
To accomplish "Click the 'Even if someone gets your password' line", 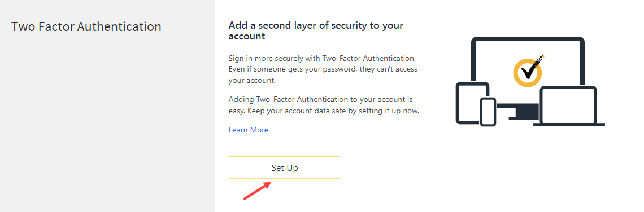I will (x=323, y=69).
